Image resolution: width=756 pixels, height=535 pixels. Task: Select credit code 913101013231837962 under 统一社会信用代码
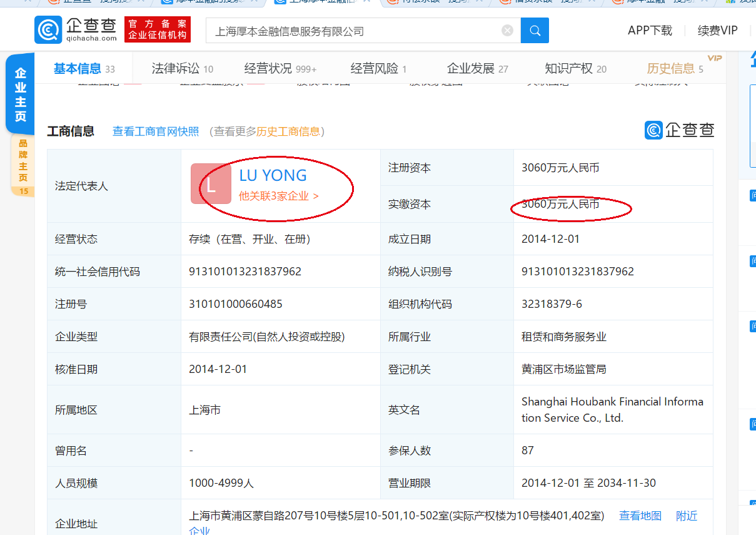(x=245, y=272)
